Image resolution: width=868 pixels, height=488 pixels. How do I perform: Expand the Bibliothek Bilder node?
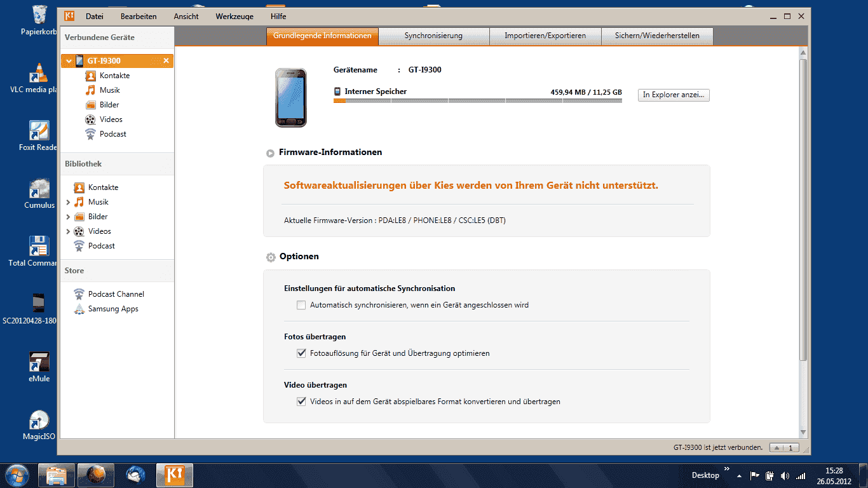pyautogui.click(x=68, y=217)
